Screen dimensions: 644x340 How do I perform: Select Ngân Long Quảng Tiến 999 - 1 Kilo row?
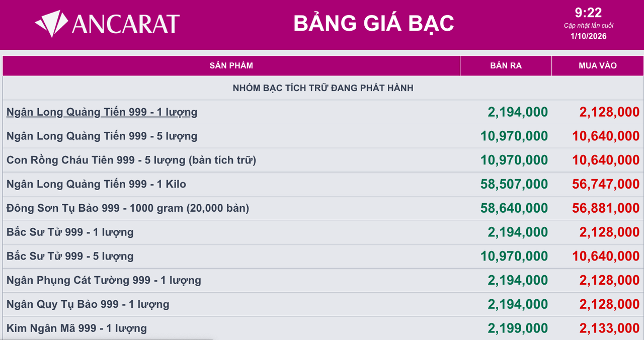click(323, 184)
